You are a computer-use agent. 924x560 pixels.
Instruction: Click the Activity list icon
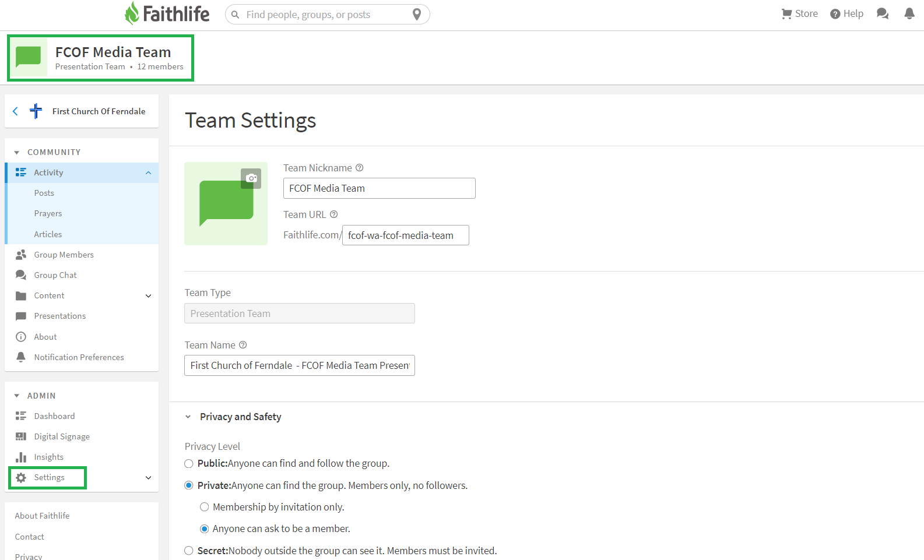[21, 172]
